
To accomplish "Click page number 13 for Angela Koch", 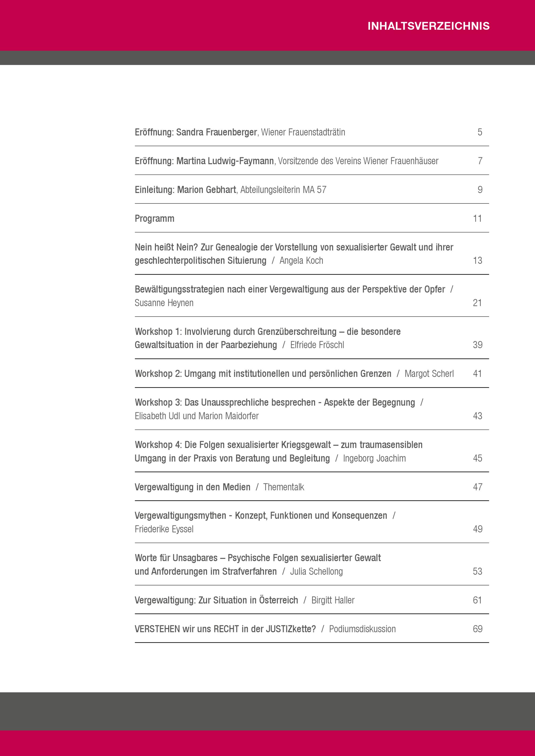I will [x=477, y=261].
